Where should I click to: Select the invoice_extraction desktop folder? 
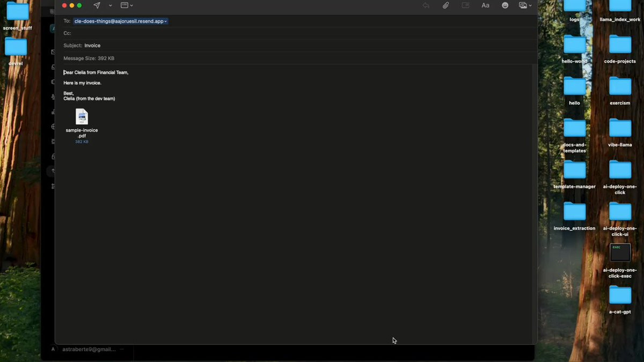coord(574,211)
